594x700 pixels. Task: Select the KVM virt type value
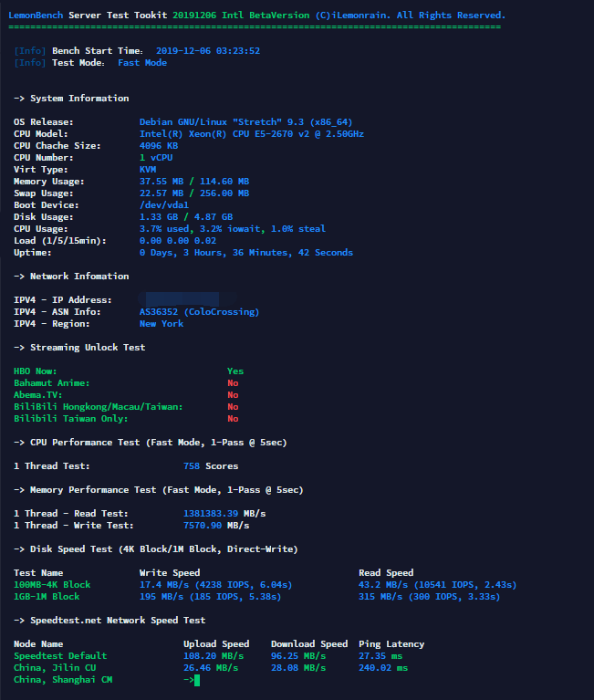pos(148,170)
